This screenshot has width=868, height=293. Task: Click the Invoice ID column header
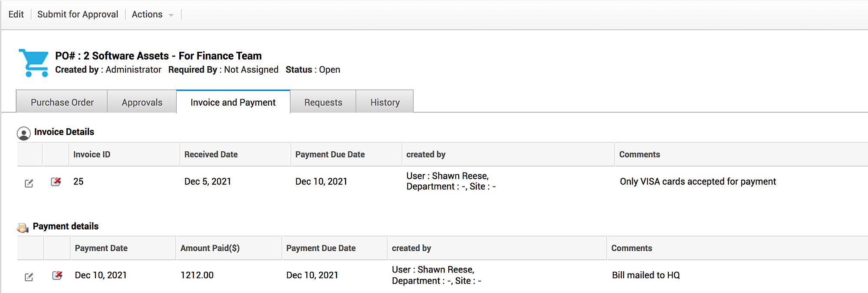(x=92, y=154)
